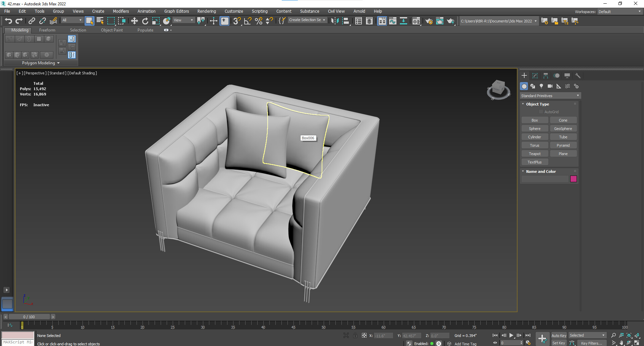Switch to the Freeform ribbon tab
The image size is (644, 346).
[x=47, y=30]
